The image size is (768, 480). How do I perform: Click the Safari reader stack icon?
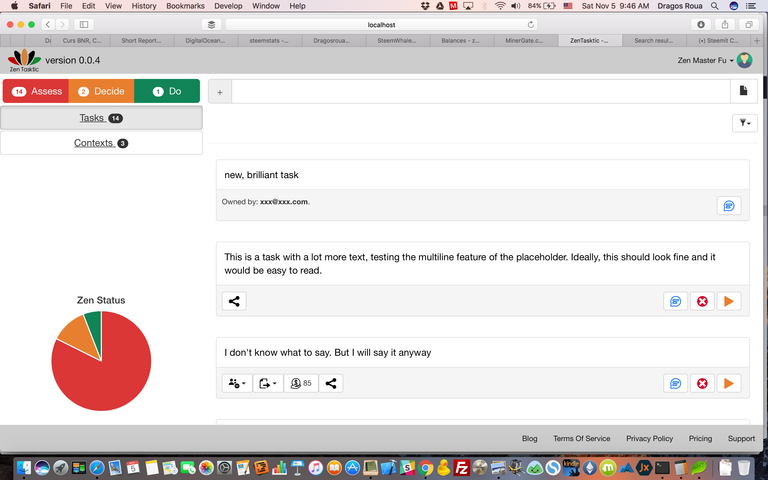pyautogui.click(x=211, y=24)
